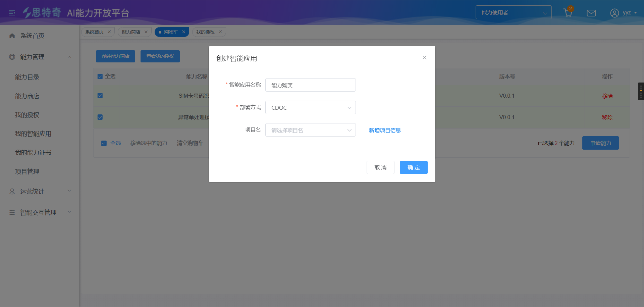Collapse the 能力管理 menu group
The image size is (644, 307).
[x=69, y=57]
